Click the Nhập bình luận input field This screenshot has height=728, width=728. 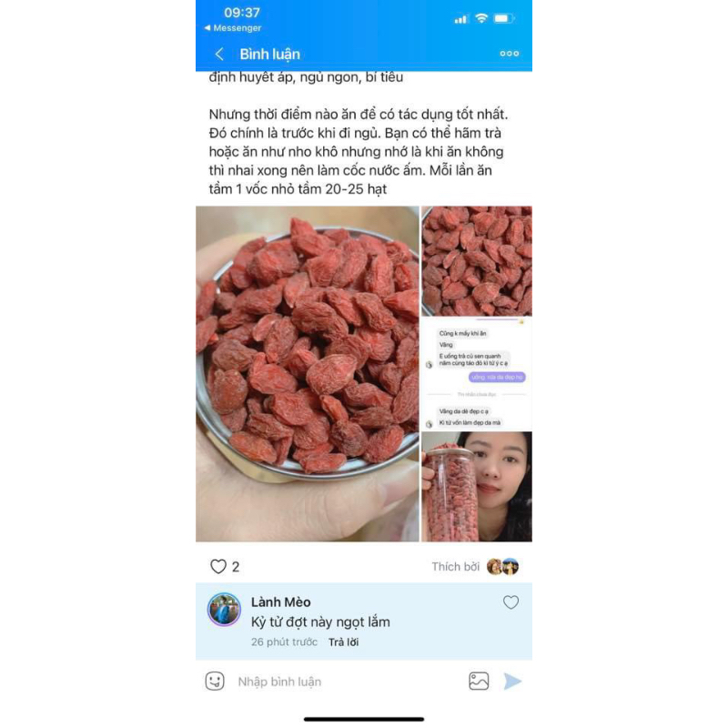[346, 682]
